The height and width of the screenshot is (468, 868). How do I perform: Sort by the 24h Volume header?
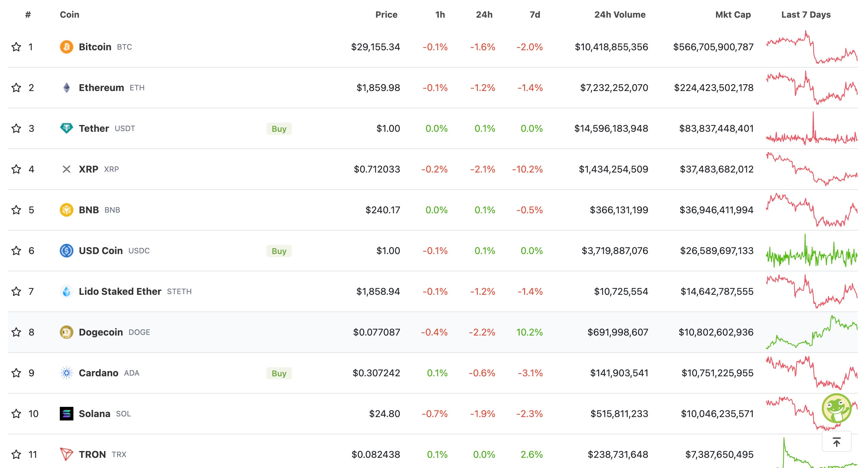pyautogui.click(x=620, y=15)
